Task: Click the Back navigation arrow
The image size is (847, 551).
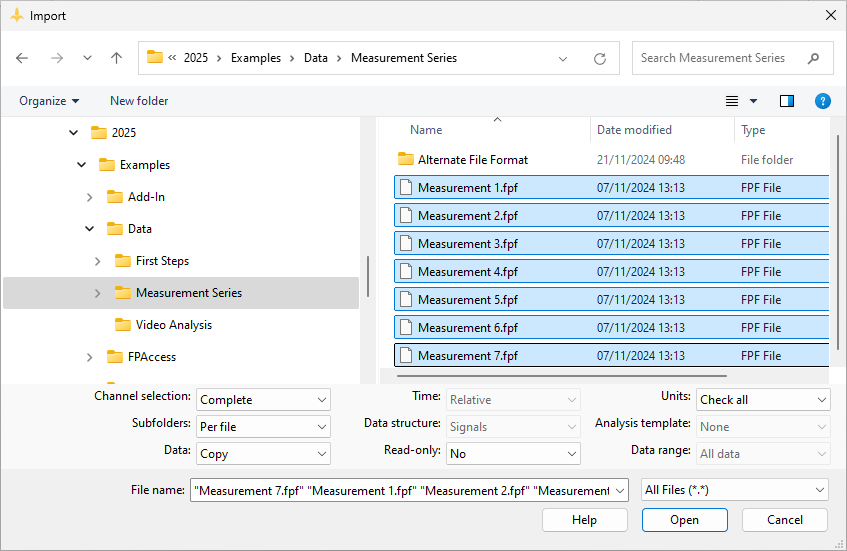Action: (22, 58)
